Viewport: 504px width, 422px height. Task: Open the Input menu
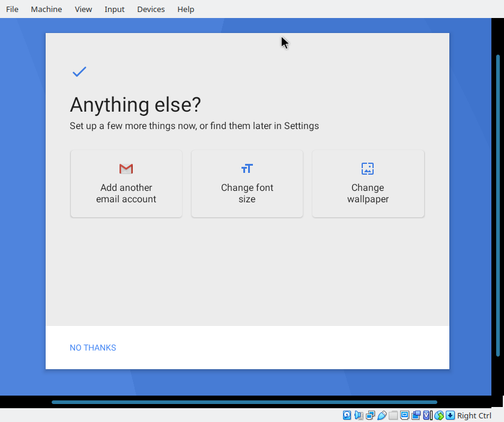114,10
